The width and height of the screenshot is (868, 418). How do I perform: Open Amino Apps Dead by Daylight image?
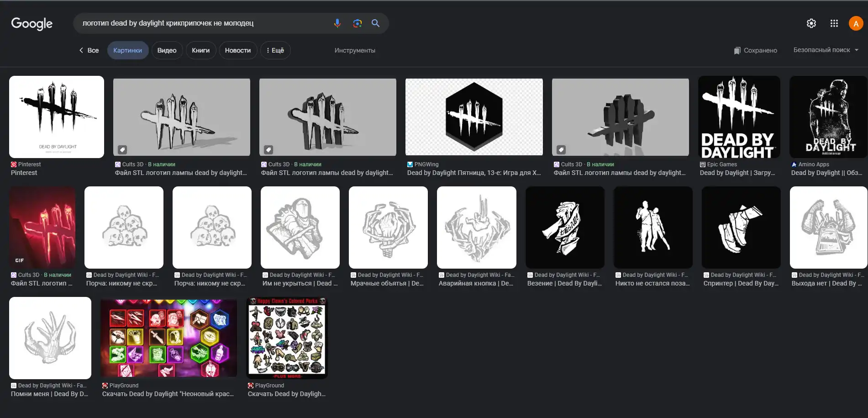coord(828,117)
